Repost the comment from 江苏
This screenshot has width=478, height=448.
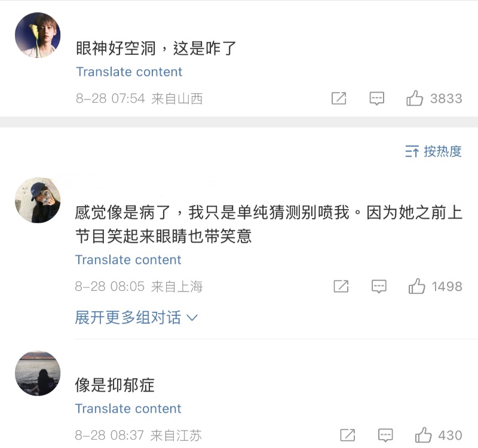click(x=348, y=435)
